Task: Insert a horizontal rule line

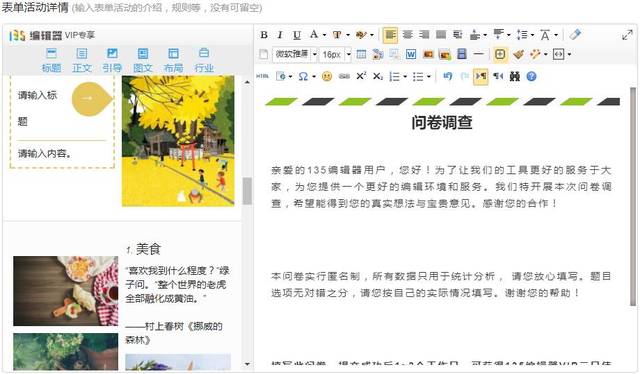Action: 478,54
